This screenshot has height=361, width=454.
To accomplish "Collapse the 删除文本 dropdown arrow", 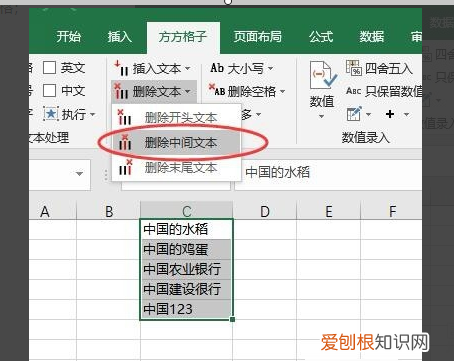I will (x=188, y=91).
